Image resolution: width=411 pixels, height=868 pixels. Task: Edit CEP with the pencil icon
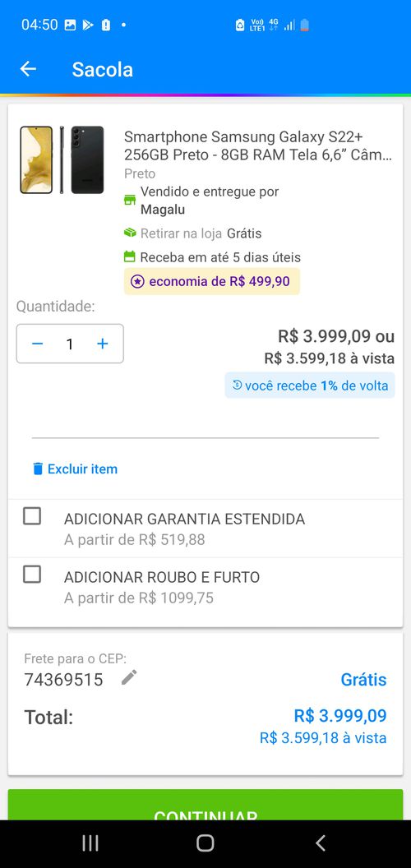pos(129,677)
